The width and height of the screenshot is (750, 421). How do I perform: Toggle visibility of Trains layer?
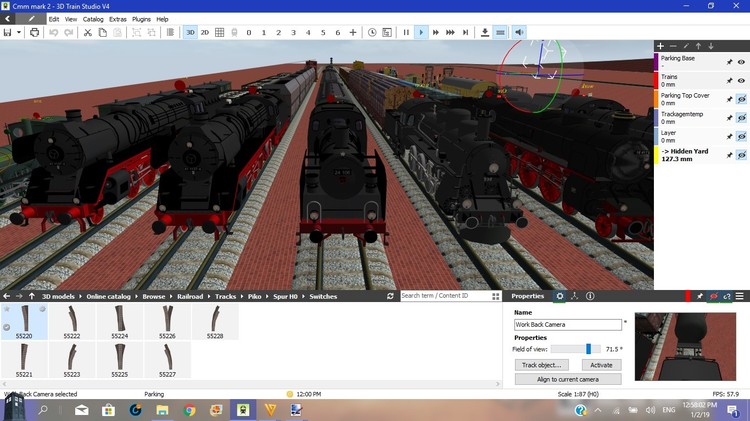point(741,81)
